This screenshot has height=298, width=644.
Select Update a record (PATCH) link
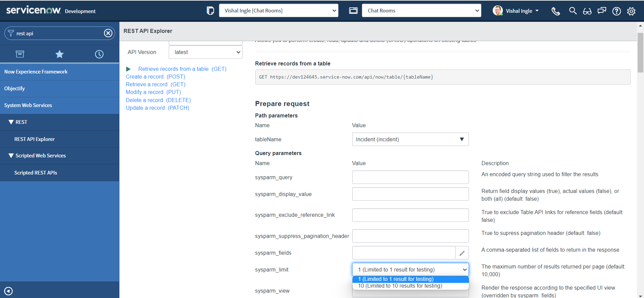point(157,108)
